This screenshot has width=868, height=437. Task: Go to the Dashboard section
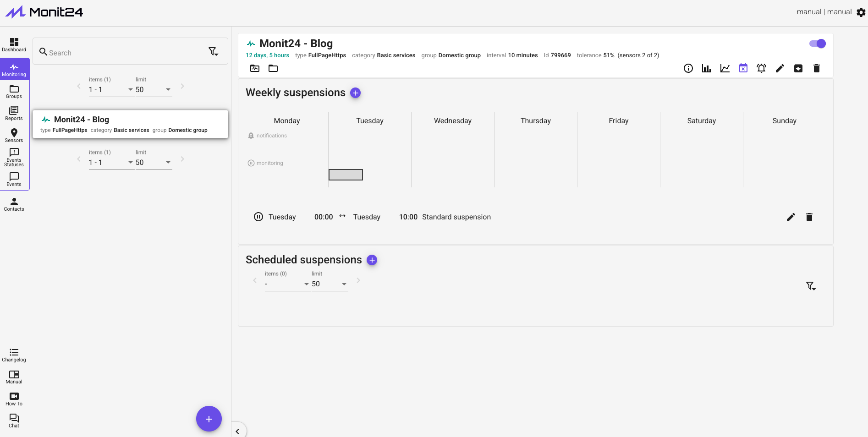(x=14, y=45)
